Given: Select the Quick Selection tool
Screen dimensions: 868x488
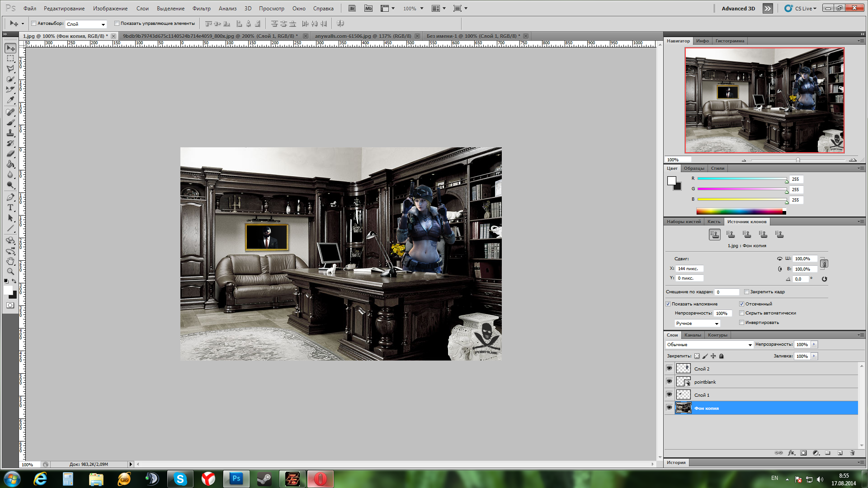Looking at the screenshot, I should (10, 79).
